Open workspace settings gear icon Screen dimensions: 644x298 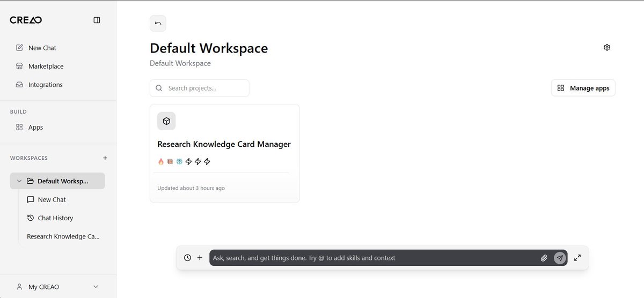pos(607,47)
